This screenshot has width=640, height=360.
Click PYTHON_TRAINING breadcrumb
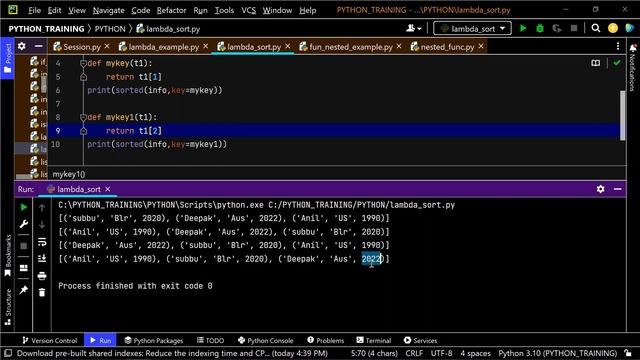coord(46,29)
